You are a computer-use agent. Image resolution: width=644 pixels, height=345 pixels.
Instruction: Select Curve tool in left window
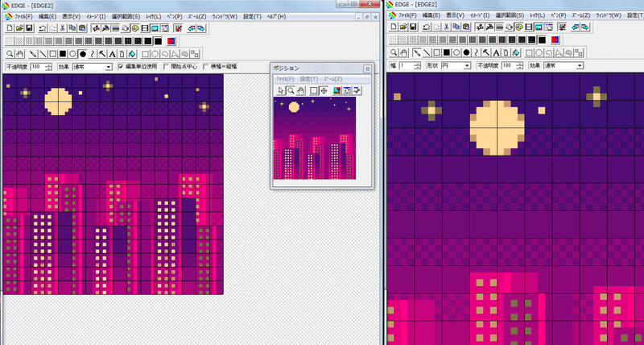coord(93,54)
